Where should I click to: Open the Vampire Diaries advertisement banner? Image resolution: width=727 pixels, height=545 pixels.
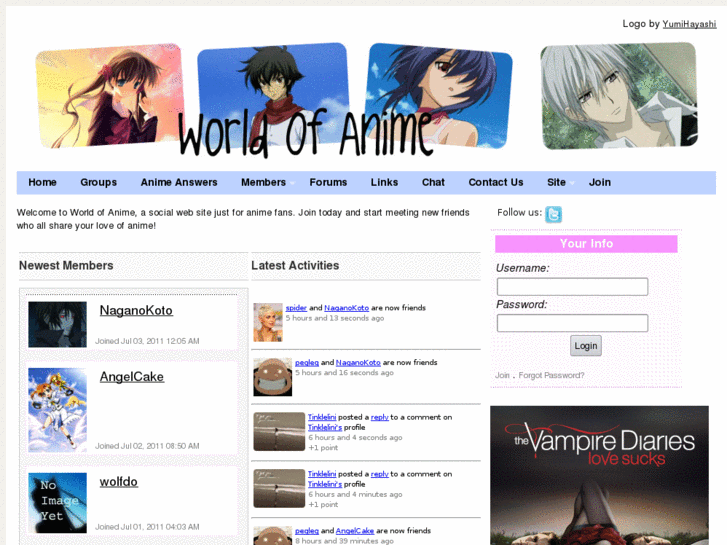click(x=599, y=475)
